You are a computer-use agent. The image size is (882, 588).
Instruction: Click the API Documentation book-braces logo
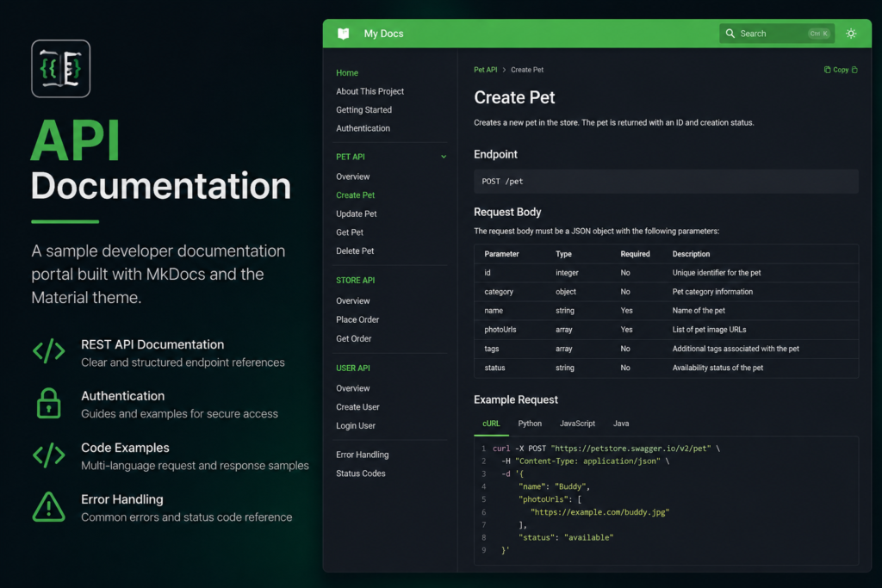(61, 69)
